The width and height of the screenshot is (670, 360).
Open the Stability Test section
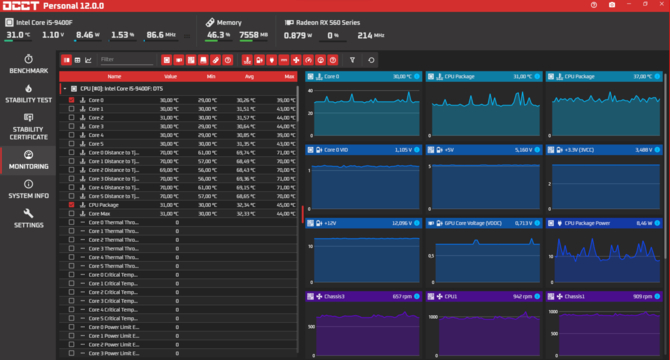(28, 94)
